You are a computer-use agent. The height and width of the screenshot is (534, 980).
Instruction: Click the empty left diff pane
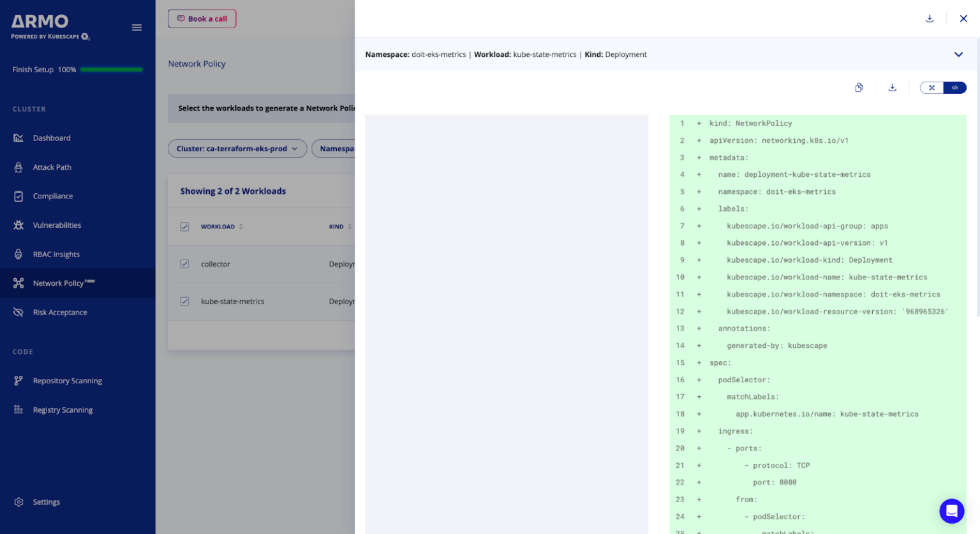click(x=507, y=324)
